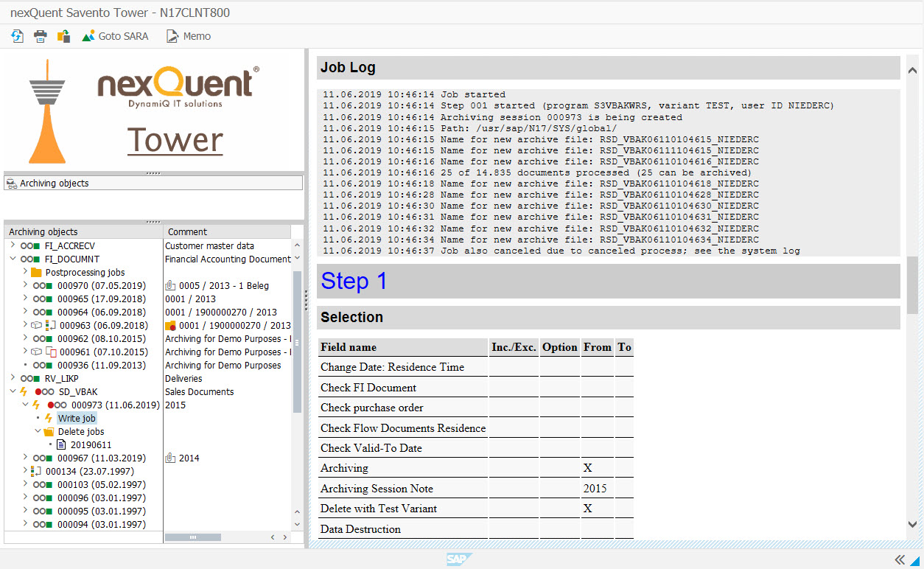The width and height of the screenshot is (924, 569).
Task: Click status lights icon of session 000095
Action: (x=43, y=512)
